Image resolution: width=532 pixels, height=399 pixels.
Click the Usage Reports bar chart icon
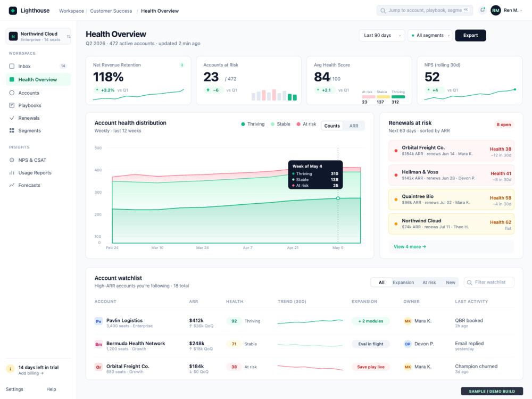[x=12, y=172]
